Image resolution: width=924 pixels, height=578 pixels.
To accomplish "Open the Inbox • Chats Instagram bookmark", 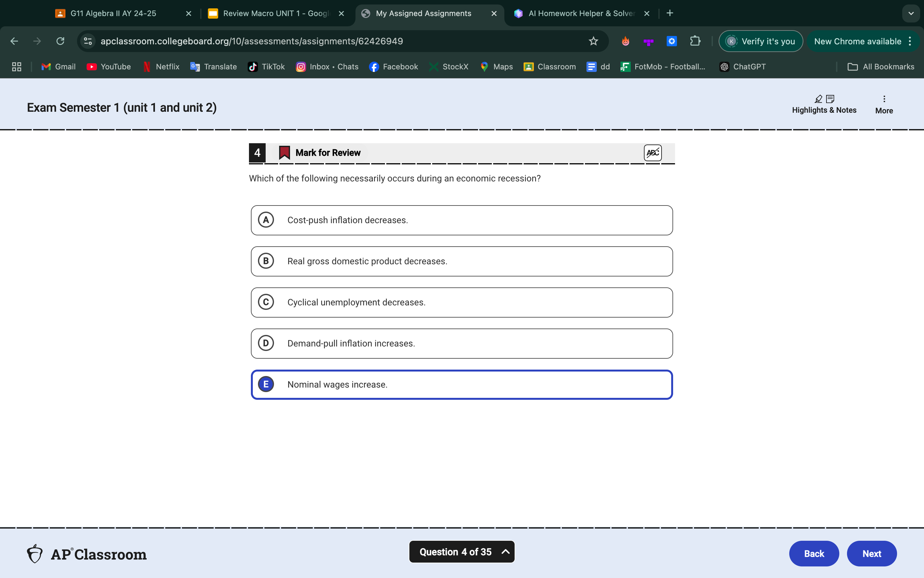I will (x=327, y=67).
